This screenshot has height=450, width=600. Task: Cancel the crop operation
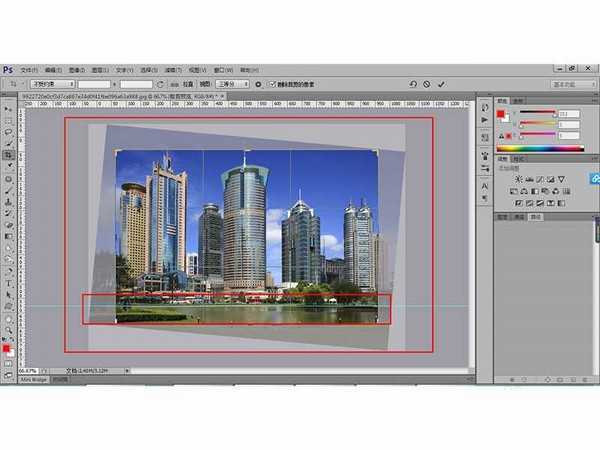click(x=427, y=85)
